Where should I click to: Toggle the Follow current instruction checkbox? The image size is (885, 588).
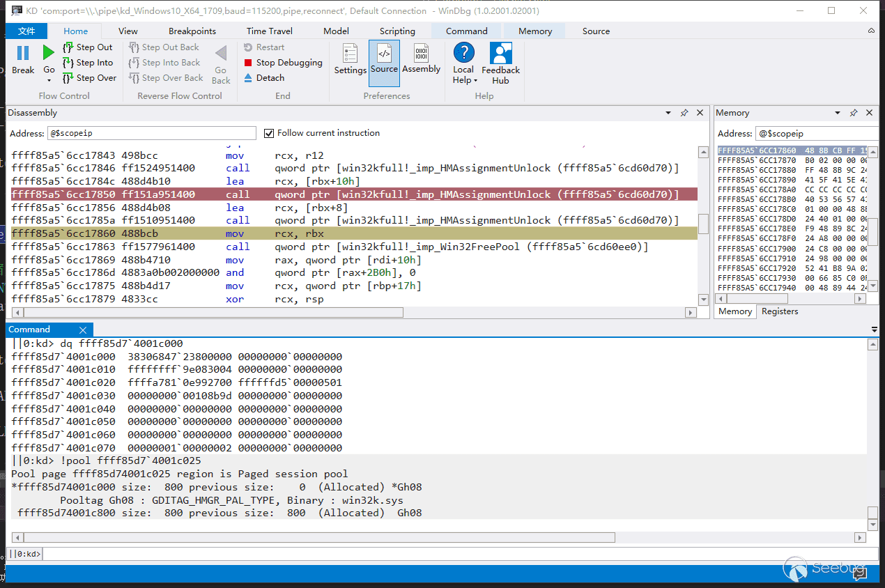270,133
